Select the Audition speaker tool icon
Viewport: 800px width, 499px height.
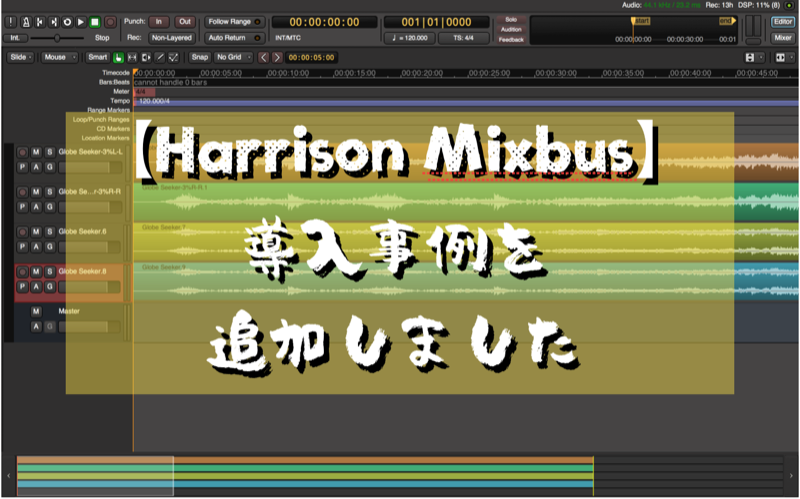coord(146,57)
